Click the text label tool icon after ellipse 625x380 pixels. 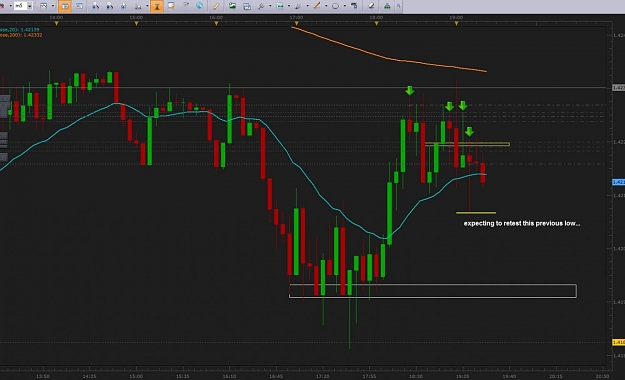(x=354, y=6)
